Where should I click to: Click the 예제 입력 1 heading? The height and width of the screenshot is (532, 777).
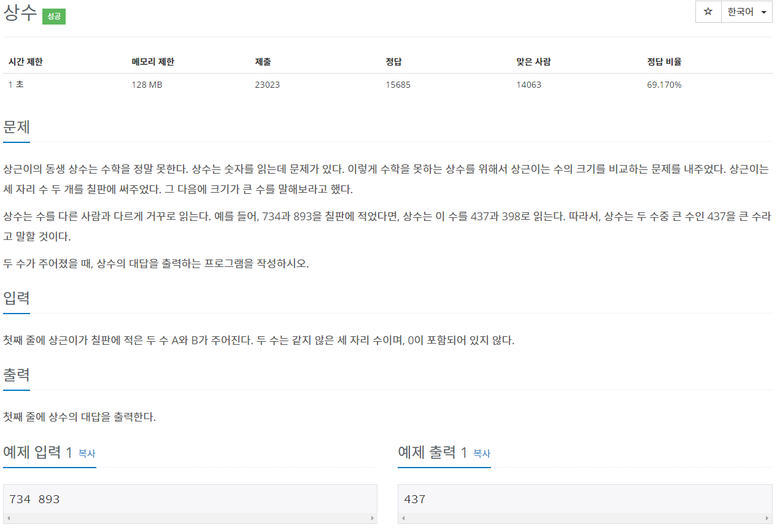click(x=38, y=453)
